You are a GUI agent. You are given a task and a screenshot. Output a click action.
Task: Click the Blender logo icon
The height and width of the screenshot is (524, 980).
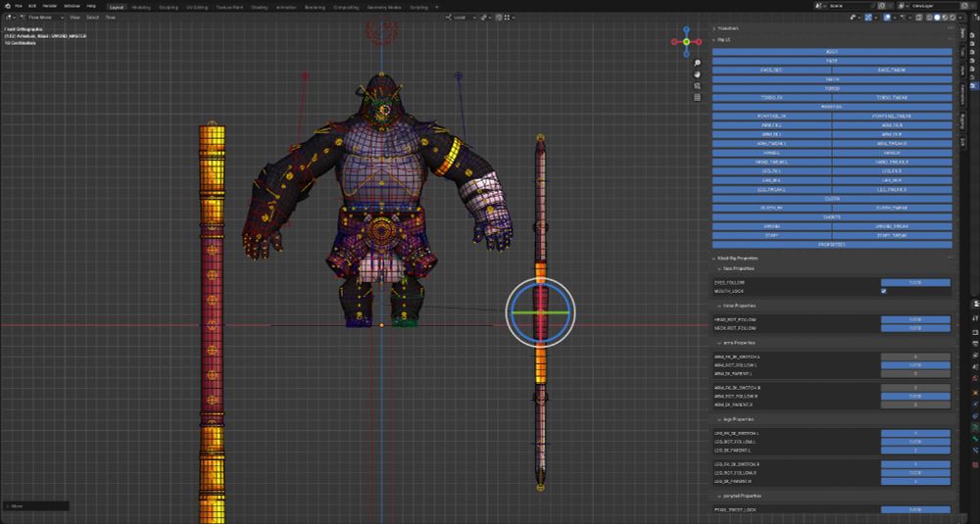coord(6,6)
